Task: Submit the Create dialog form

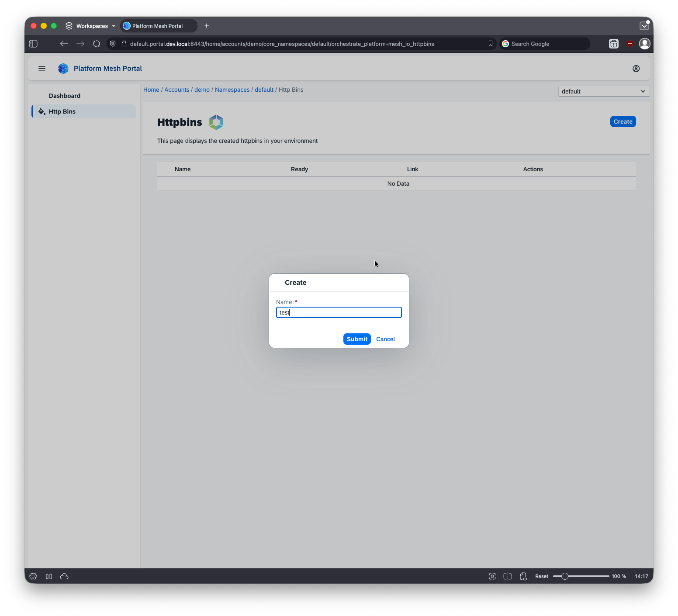Action: click(357, 339)
